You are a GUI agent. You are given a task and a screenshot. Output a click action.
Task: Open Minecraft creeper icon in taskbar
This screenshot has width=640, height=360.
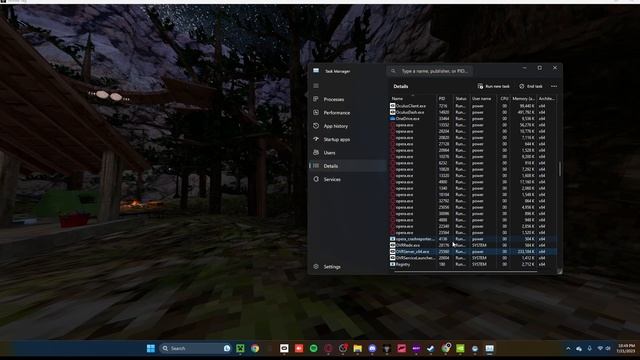click(240, 348)
